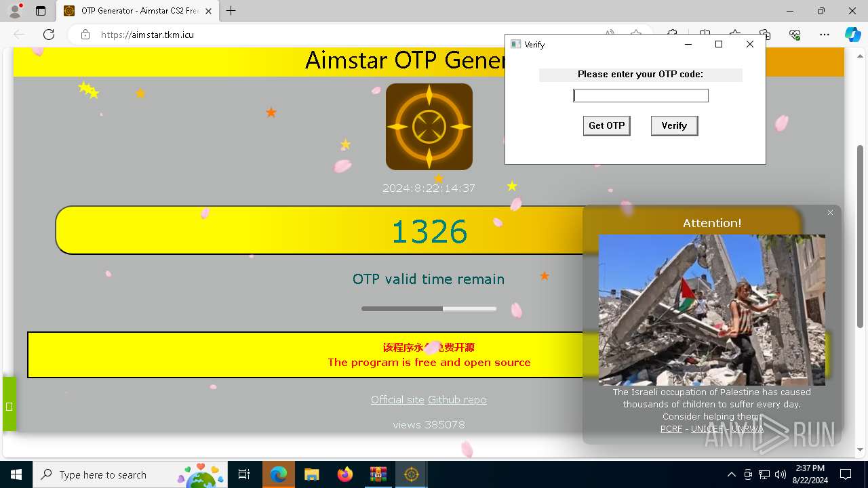Open Task View on the taskbar
The image size is (868, 488).
(x=244, y=474)
